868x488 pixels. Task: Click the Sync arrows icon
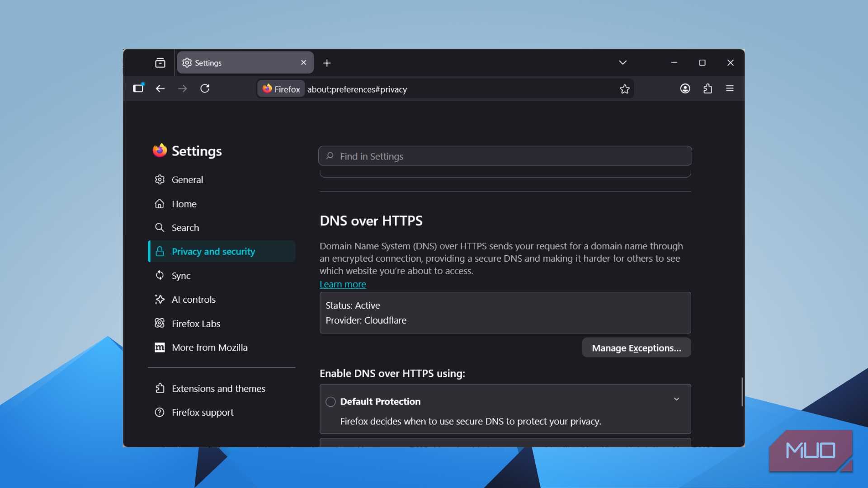pyautogui.click(x=160, y=275)
